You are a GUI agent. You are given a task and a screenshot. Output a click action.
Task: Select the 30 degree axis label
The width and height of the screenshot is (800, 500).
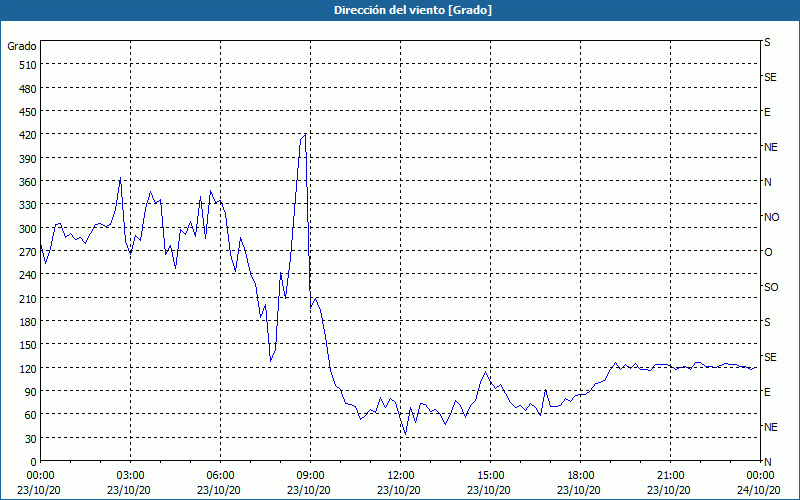pos(31,439)
